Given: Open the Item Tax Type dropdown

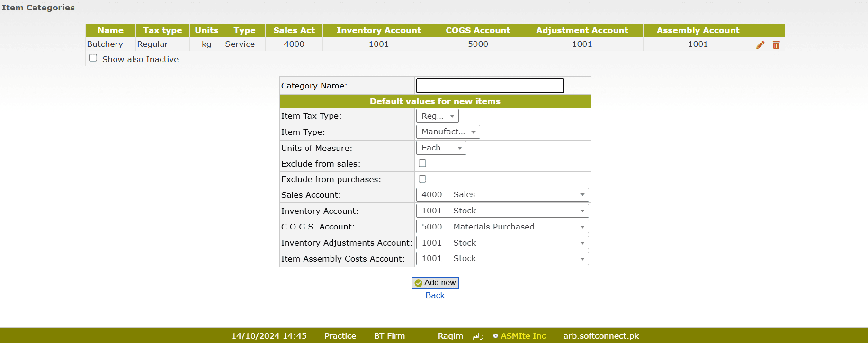Looking at the screenshot, I should click(437, 116).
